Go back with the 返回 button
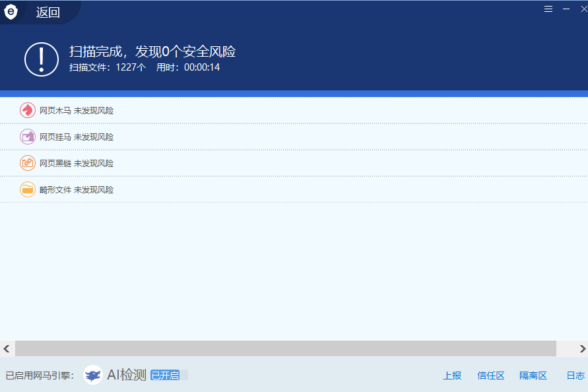This screenshot has height=392, width=588. (48, 13)
